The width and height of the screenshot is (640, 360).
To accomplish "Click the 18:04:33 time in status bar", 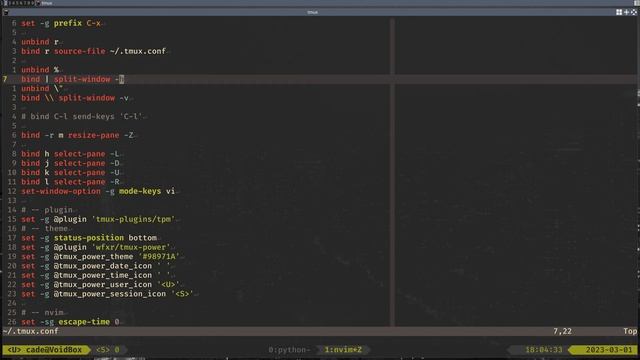I will click(544, 350).
